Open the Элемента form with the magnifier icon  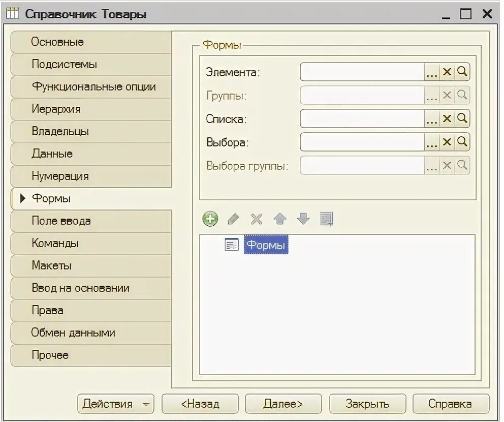(x=462, y=72)
